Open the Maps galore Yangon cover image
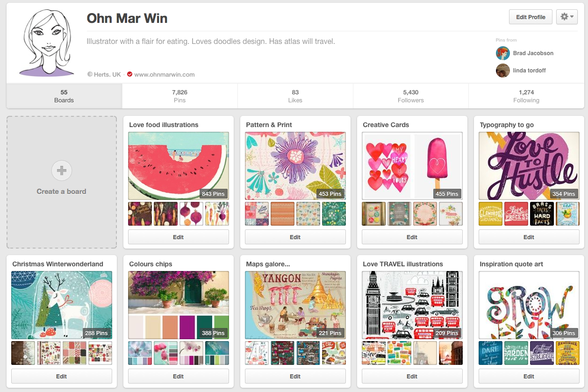The width and height of the screenshot is (588, 392). pos(295,305)
